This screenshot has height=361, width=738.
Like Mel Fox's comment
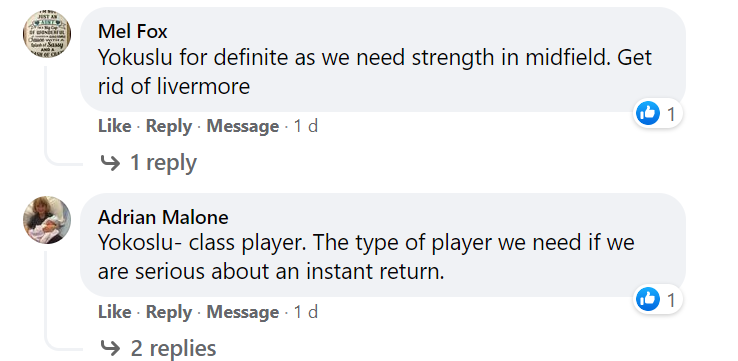(114, 126)
